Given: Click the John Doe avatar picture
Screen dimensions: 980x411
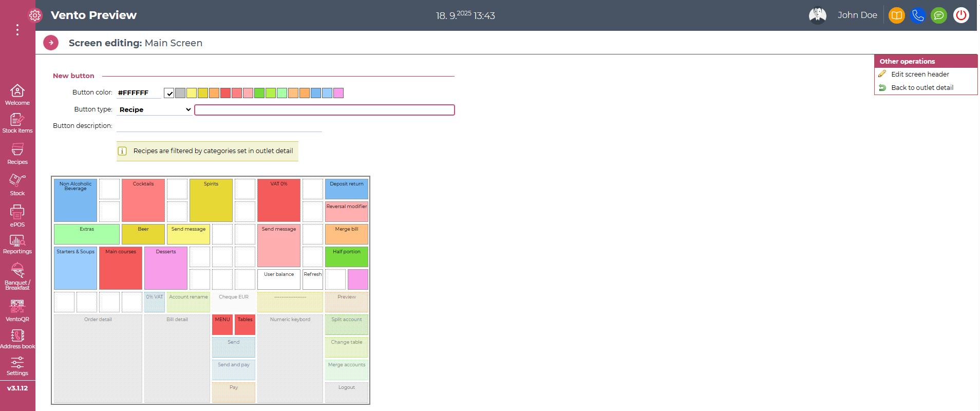Looking at the screenshot, I should click(x=818, y=15).
